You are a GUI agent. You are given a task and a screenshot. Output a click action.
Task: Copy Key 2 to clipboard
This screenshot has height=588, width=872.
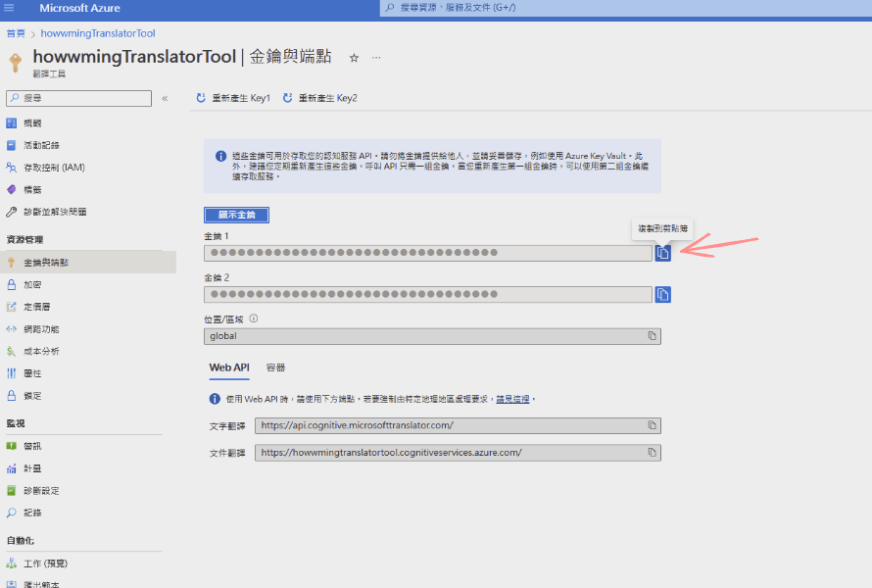(x=662, y=294)
